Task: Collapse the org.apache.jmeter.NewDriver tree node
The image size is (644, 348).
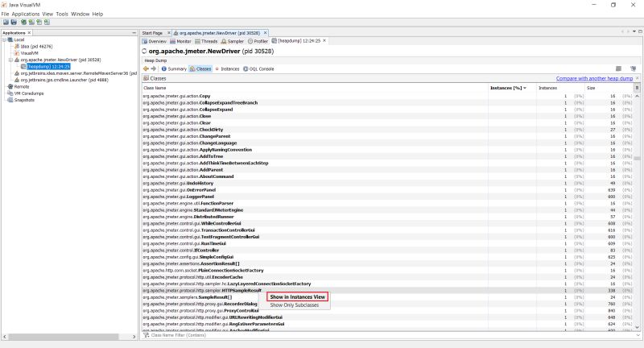Action: click(x=11, y=60)
